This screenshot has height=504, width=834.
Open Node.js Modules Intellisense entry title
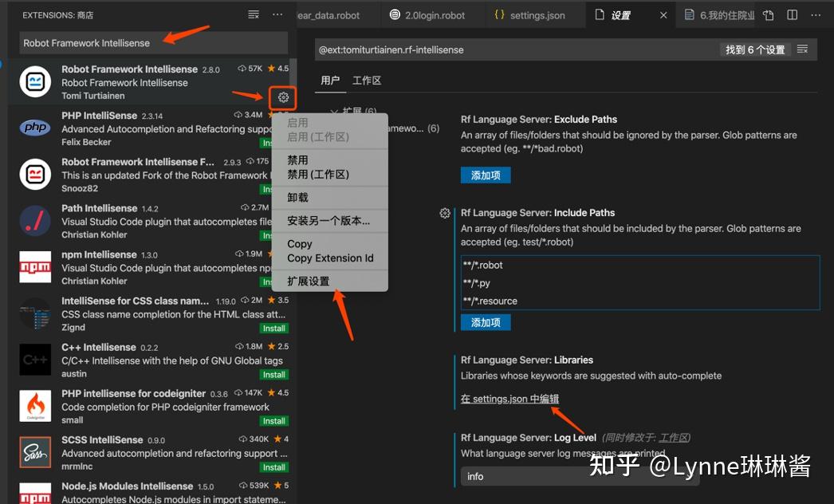click(x=127, y=486)
